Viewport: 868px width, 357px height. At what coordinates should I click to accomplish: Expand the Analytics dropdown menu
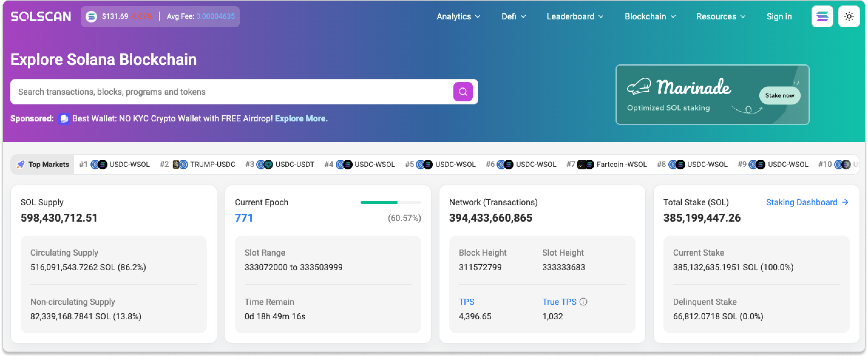click(458, 16)
